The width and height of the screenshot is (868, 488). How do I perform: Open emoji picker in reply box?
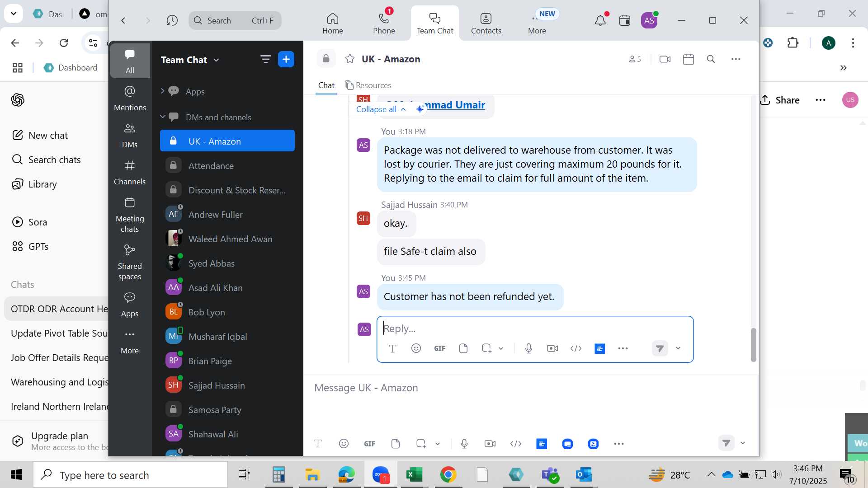pyautogui.click(x=416, y=348)
